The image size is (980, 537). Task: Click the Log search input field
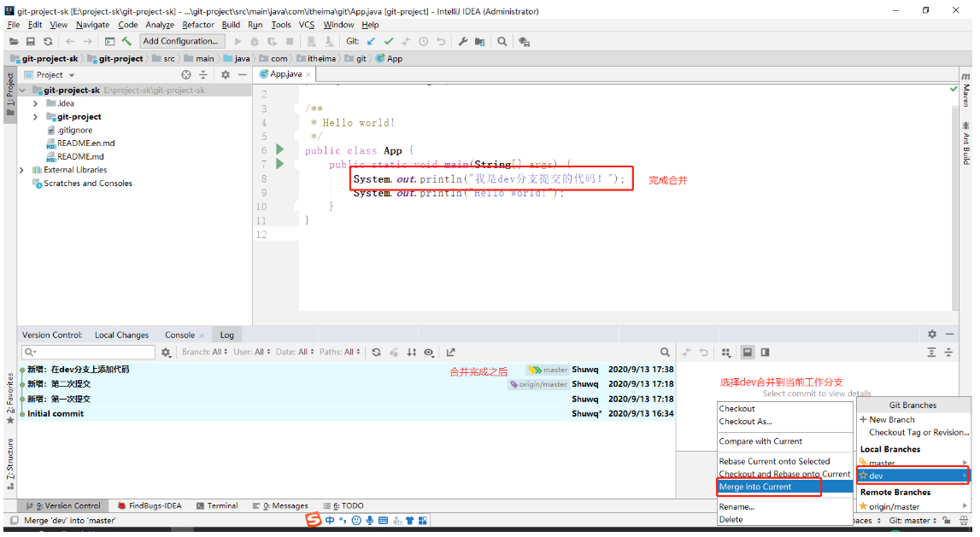(88, 353)
